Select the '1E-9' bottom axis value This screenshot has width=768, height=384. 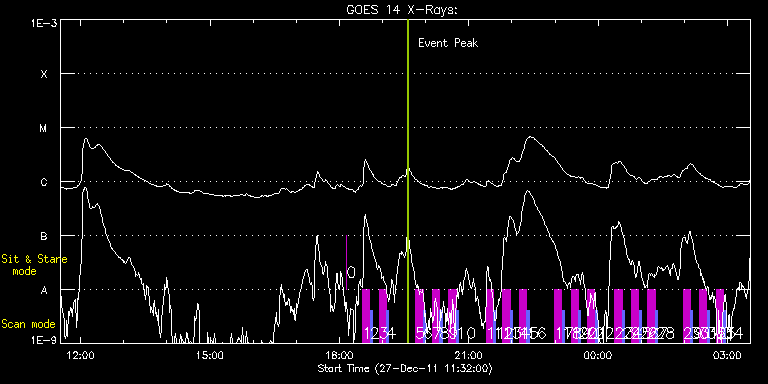click(x=44, y=339)
